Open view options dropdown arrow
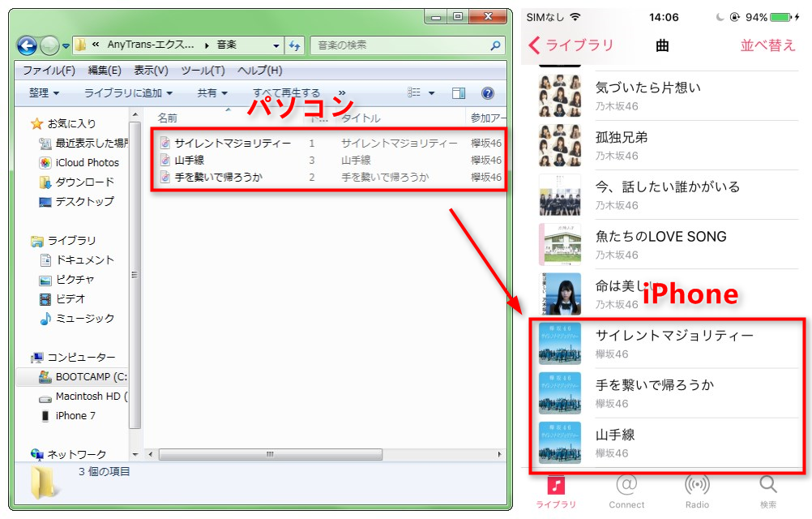 click(x=431, y=93)
